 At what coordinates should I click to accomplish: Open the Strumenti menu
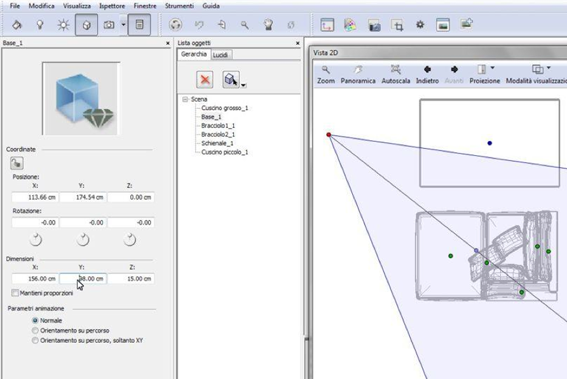click(x=179, y=6)
